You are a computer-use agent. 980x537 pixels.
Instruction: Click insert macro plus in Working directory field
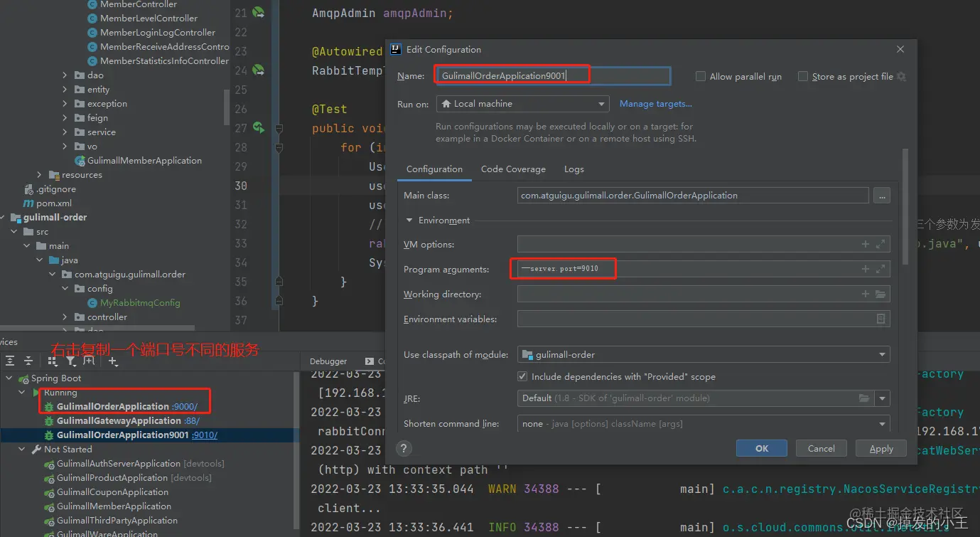866,294
